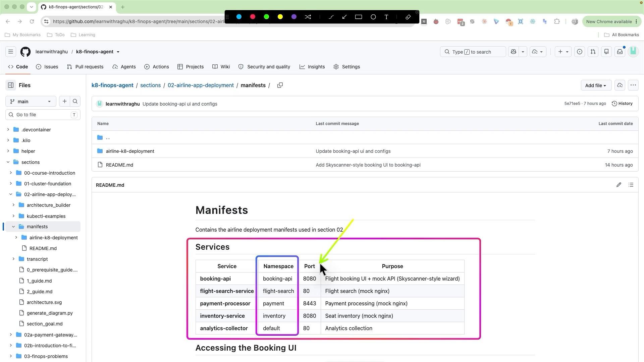Expand the transcript folder

click(13, 259)
